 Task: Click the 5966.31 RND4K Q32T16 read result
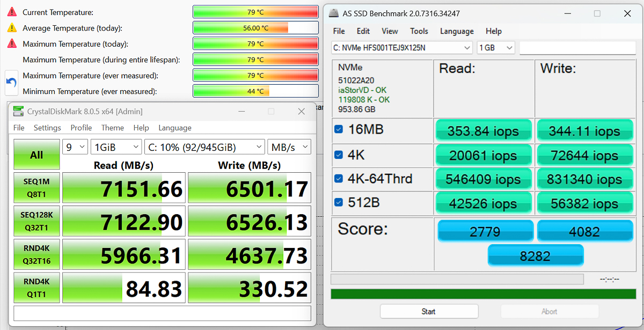tap(124, 255)
